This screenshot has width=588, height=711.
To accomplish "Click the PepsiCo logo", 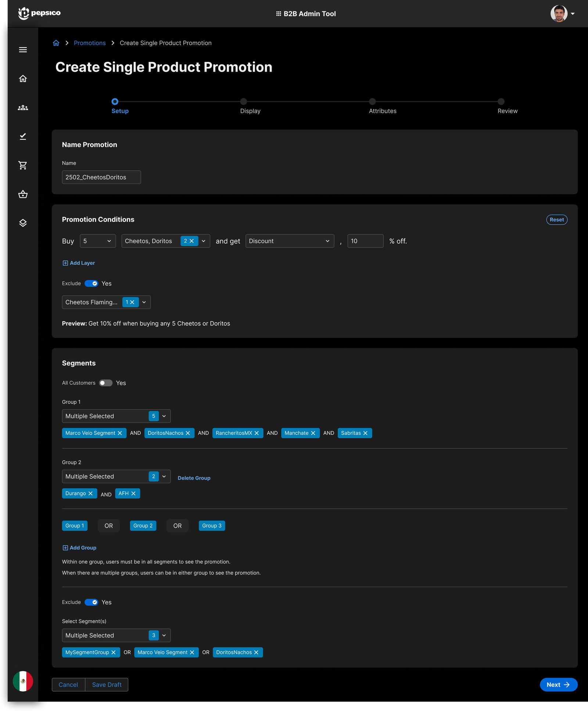I will click(39, 13).
